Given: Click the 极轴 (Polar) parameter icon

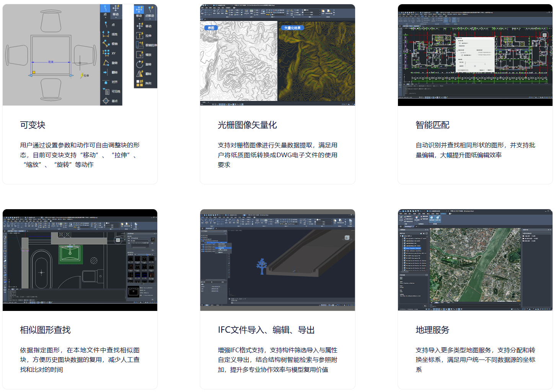Looking at the screenshot, I should coord(106,44).
